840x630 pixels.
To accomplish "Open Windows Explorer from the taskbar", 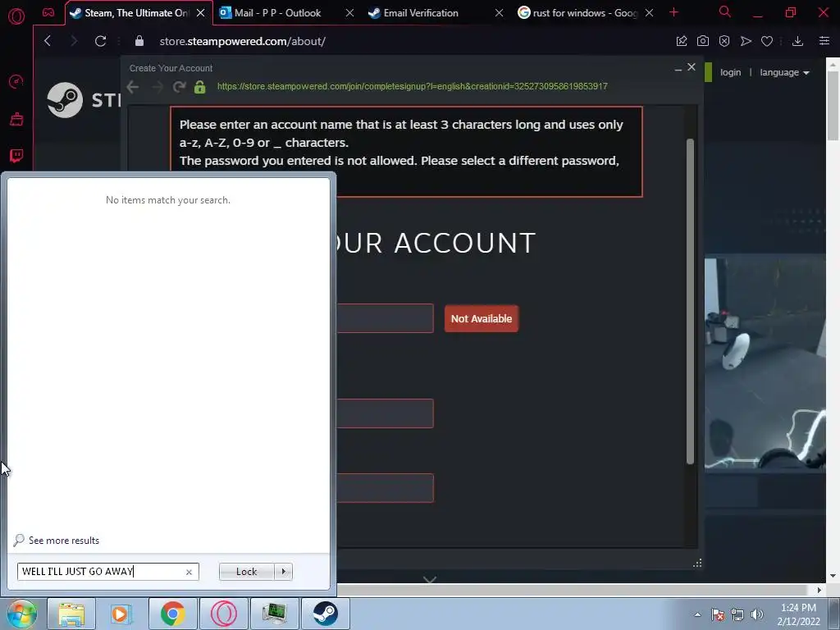I will 71,614.
